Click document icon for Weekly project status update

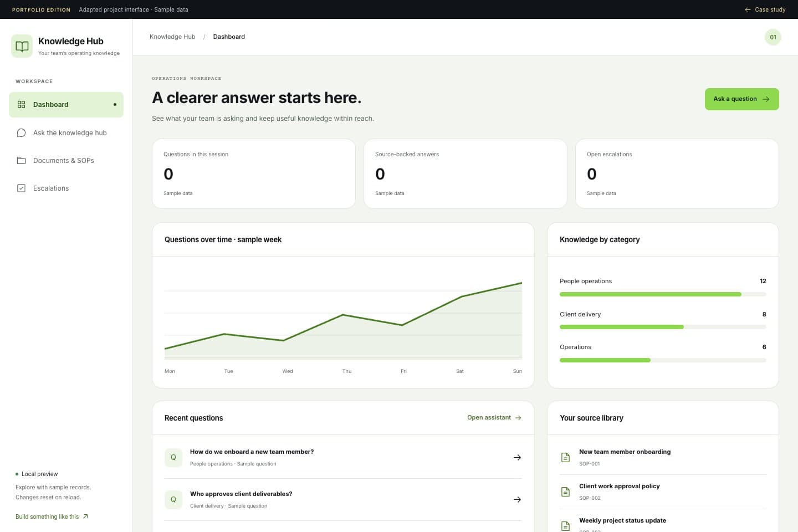coord(565,526)
